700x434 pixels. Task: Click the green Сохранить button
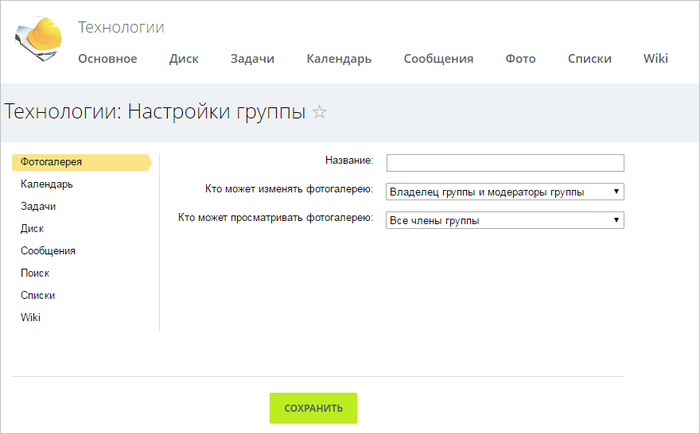click(x=313, y=408)
